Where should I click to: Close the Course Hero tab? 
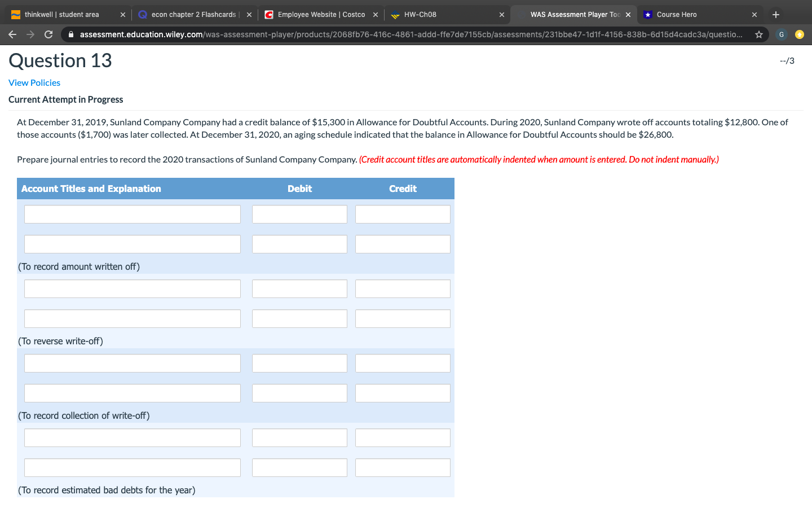coord(754,14)
